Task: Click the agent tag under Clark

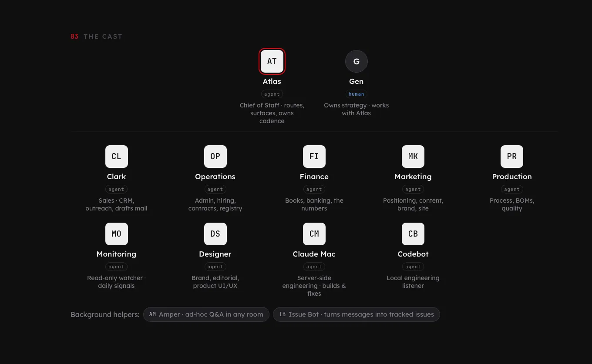Action: tap(117, 189)
